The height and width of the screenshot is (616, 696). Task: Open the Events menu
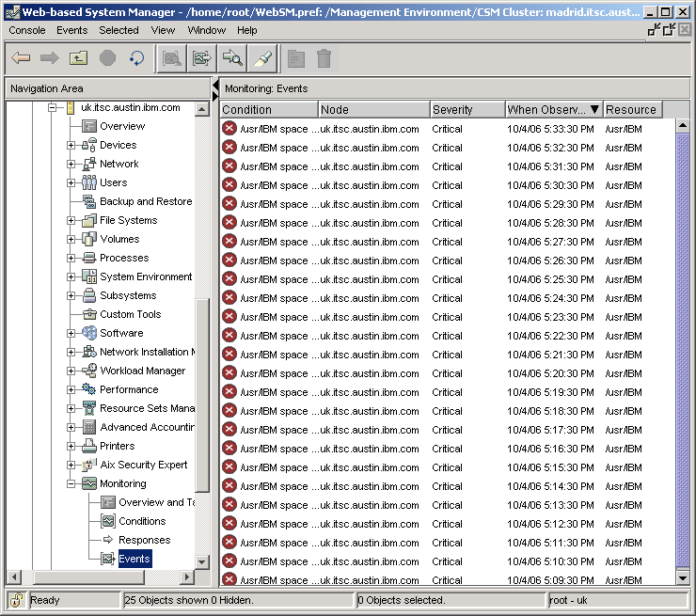point(71,30)
